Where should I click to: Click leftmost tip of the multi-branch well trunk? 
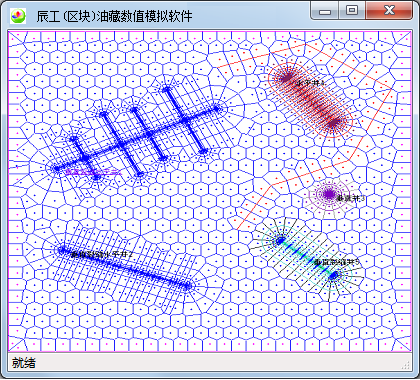pos(57,169)
